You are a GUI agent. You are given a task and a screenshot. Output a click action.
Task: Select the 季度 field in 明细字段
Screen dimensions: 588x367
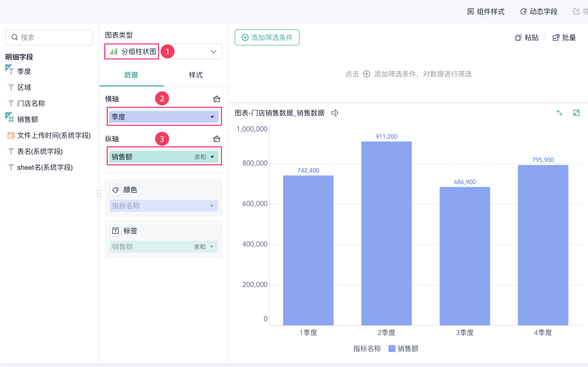[24, 71]
